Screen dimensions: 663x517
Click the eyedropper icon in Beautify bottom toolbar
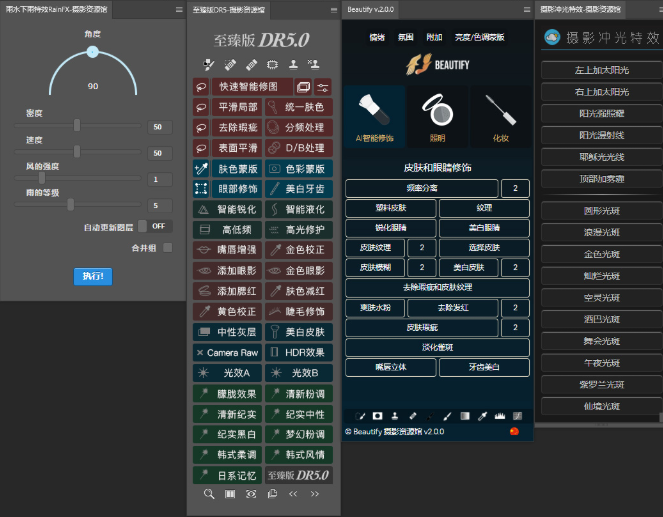pos(482,416)
